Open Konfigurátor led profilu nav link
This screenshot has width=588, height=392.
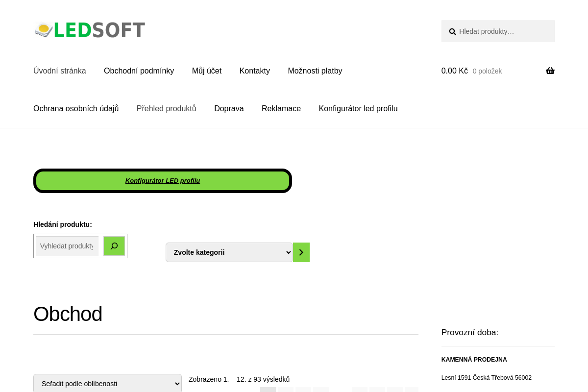tap(358, 108)
